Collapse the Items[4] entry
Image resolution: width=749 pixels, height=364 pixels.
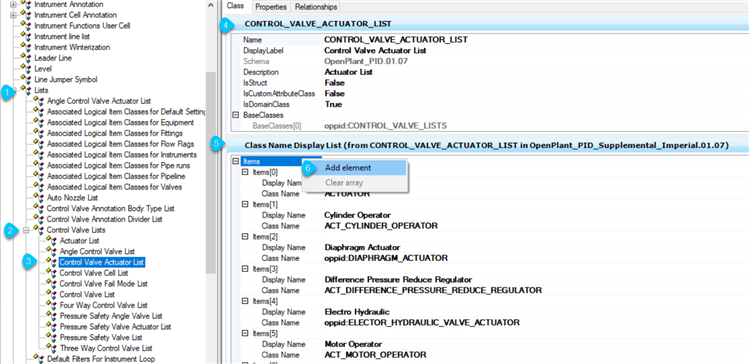pyautogui.click(x=245, y=301)
